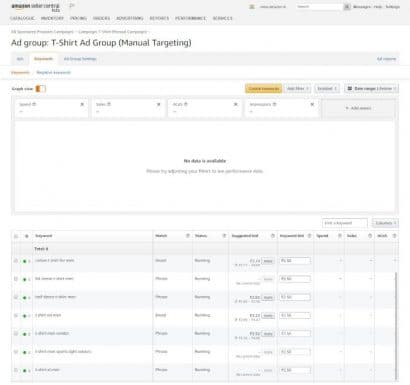Tick the third keyword row checkbox
Screen dimensions: 410x385
point(16,297)
